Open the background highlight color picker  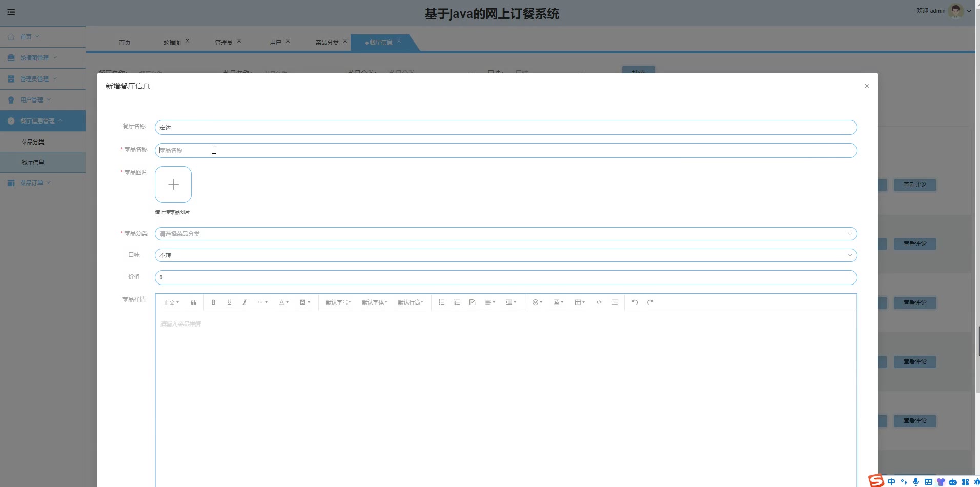305,302
